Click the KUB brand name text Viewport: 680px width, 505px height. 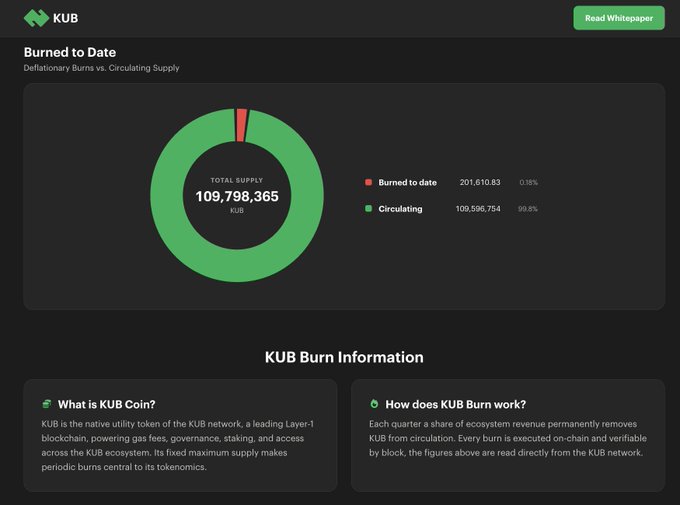point(65,18)
